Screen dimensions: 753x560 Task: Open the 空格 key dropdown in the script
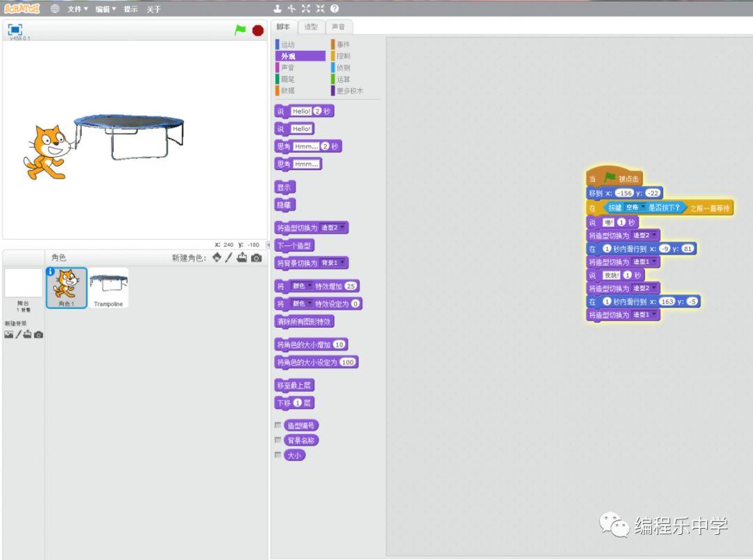[x=635, y=208]
